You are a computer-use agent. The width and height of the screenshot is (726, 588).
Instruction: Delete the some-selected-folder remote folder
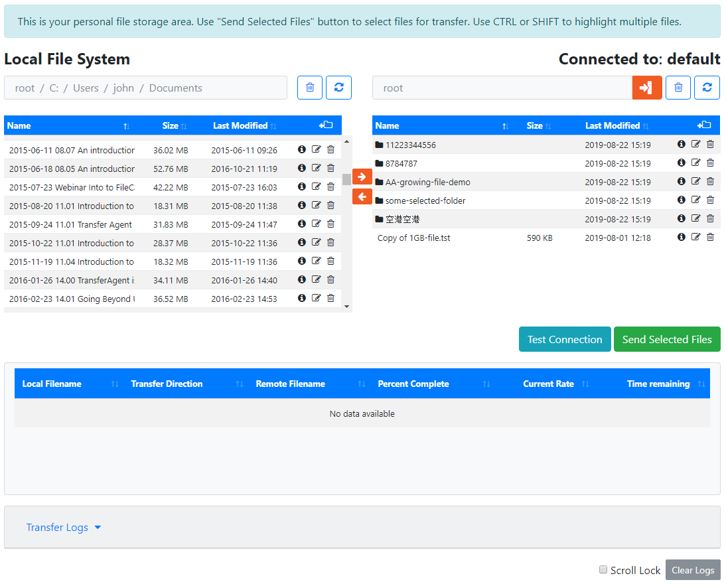pyautogui.click(x=710, y=200)
